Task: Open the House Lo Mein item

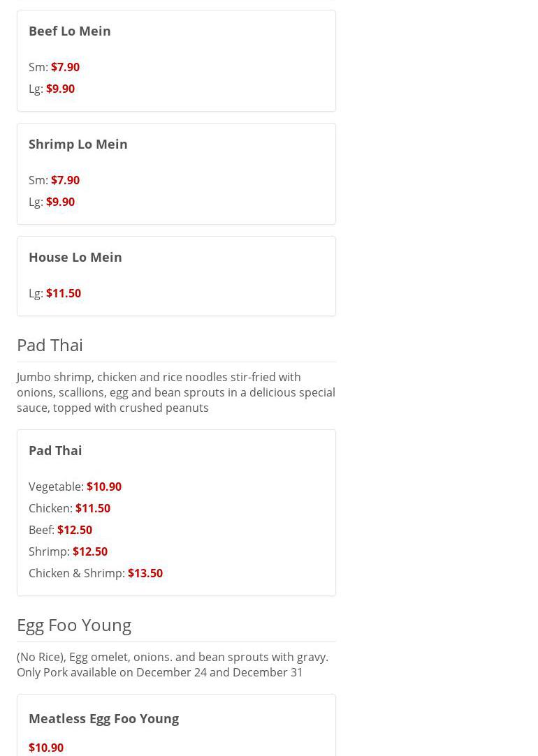Action: 75,257
